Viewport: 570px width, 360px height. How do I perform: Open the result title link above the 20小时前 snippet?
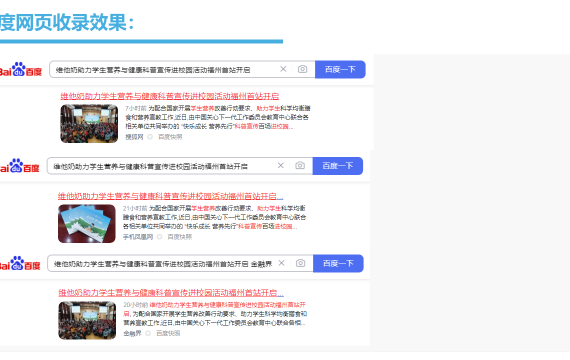pyautogui.click(x=171, y=293)
